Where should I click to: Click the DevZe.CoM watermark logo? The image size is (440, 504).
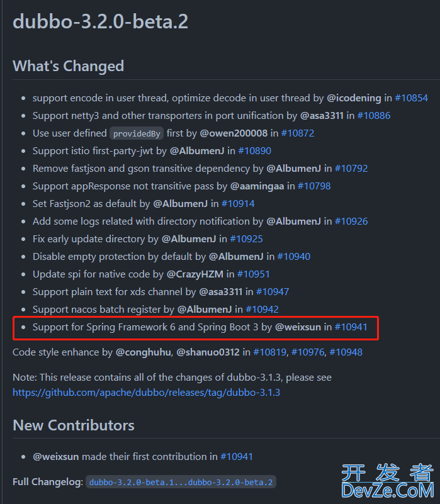[388, 481]
